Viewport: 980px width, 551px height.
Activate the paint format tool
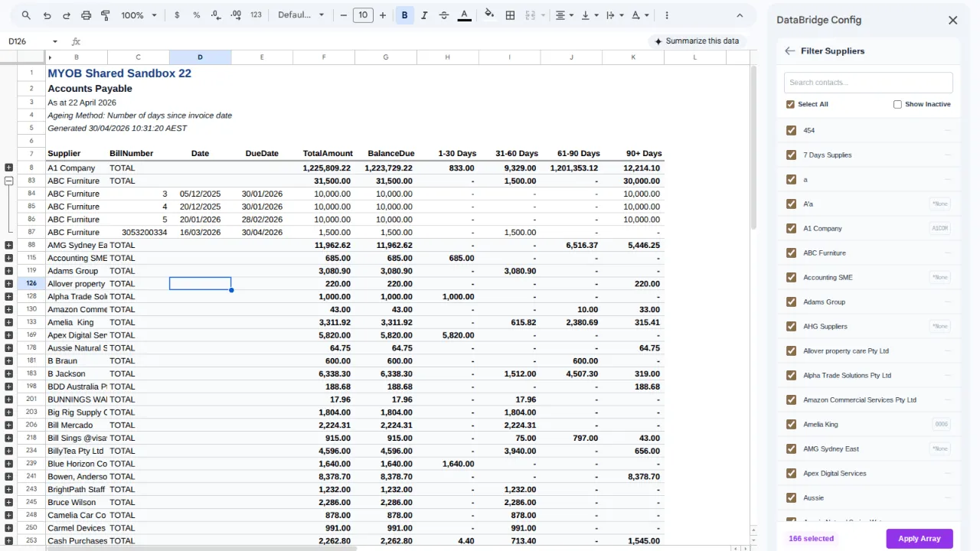pyautogui.click(x=106, y=15)
